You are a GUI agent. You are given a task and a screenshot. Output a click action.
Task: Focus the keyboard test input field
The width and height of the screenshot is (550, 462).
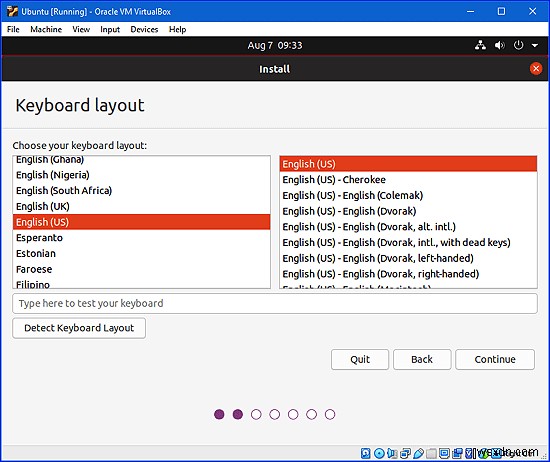(275, 303)
